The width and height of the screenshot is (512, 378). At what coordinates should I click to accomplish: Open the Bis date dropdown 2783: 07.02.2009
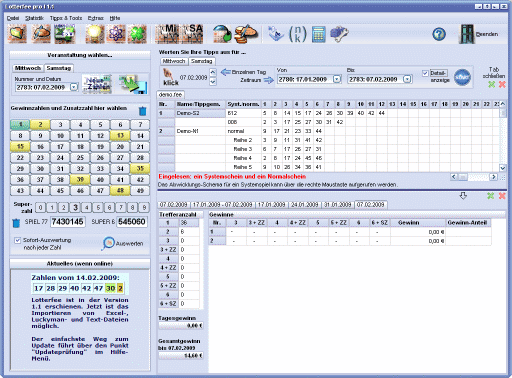(x=407, y=79)
